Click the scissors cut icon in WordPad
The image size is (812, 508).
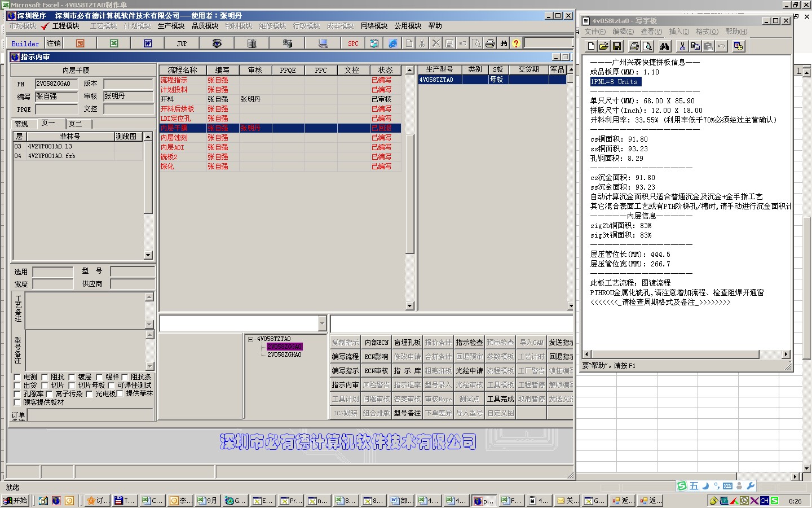682,46
